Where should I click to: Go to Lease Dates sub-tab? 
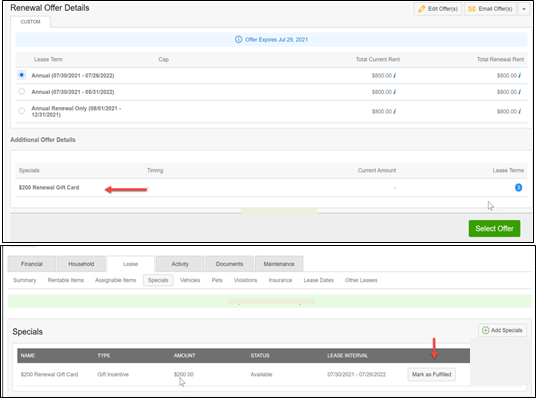tap(319, 280)
